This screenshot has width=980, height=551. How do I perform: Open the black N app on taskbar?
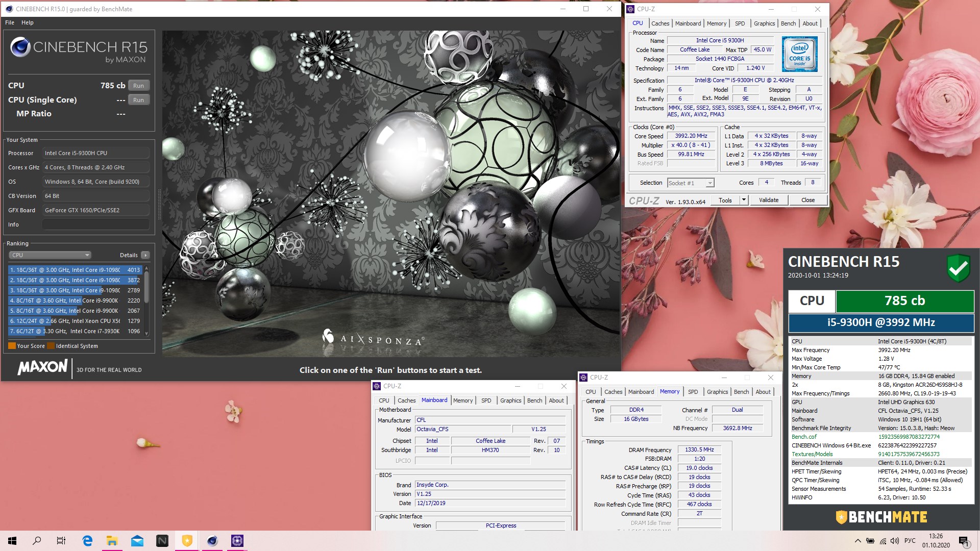[162, 541]
